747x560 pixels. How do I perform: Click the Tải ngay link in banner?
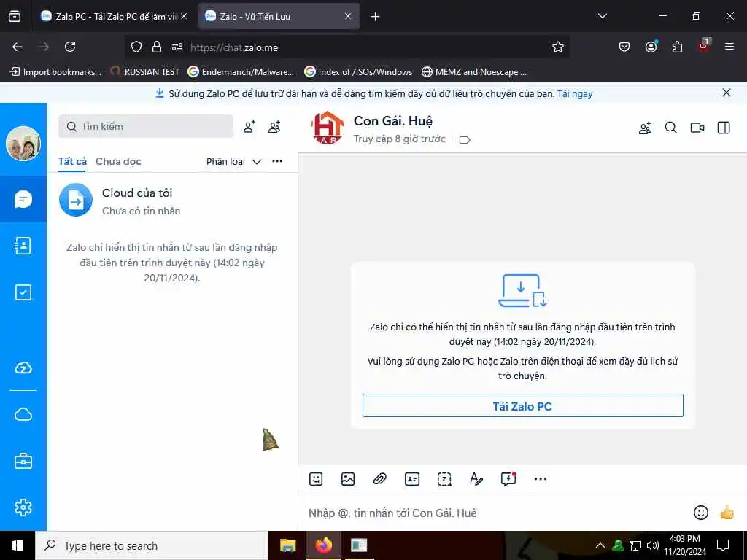(x=575, y=94)
